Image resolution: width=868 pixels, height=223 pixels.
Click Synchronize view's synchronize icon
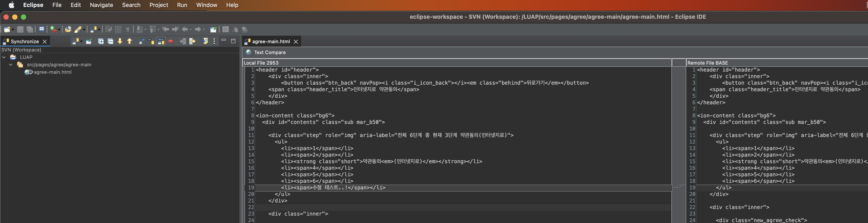point(75,41)
